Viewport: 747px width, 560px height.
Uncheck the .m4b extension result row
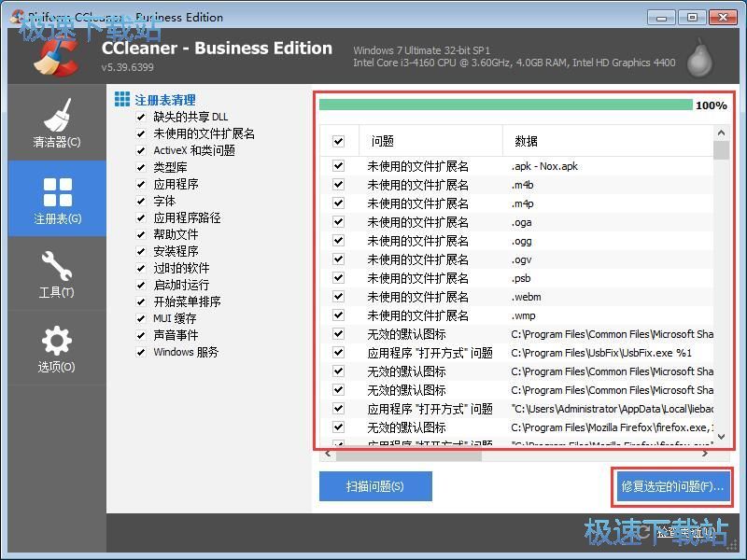point(338,185)
